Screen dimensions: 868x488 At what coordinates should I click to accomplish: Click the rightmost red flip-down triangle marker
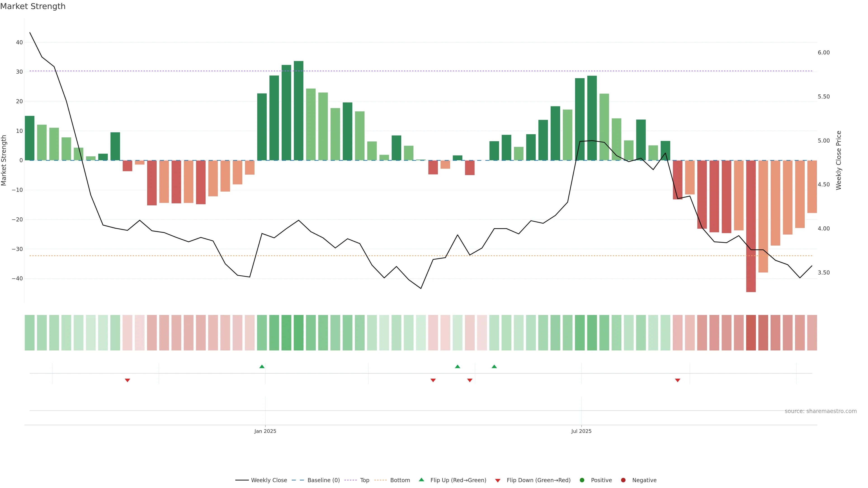[678, 380]
